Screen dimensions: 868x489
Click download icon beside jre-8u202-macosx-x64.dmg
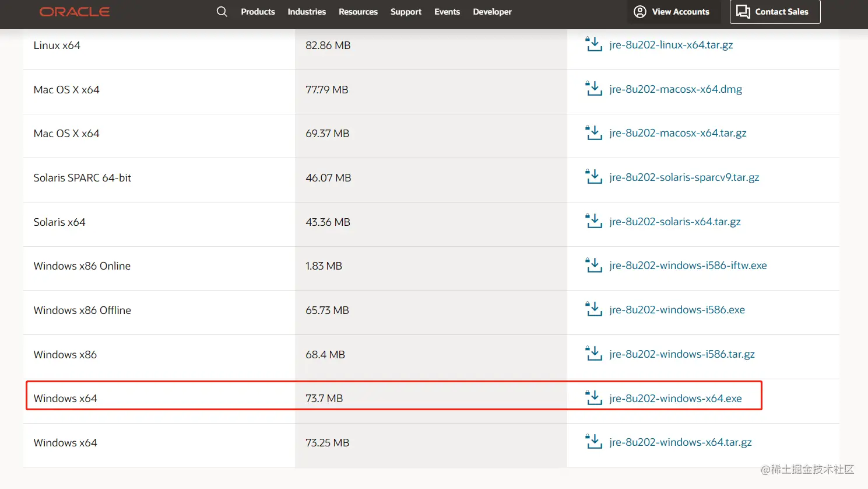593,89
